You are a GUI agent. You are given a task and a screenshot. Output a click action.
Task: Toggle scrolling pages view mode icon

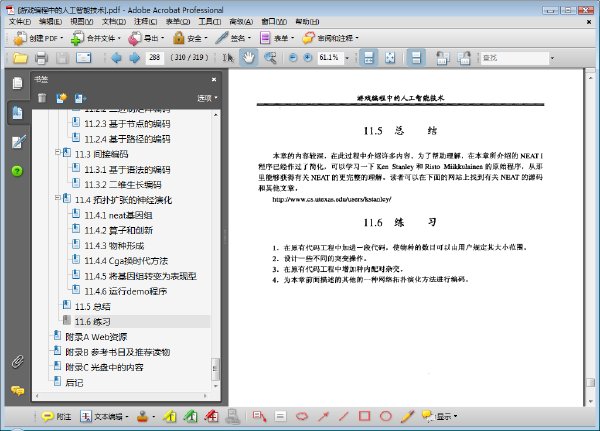368,58
